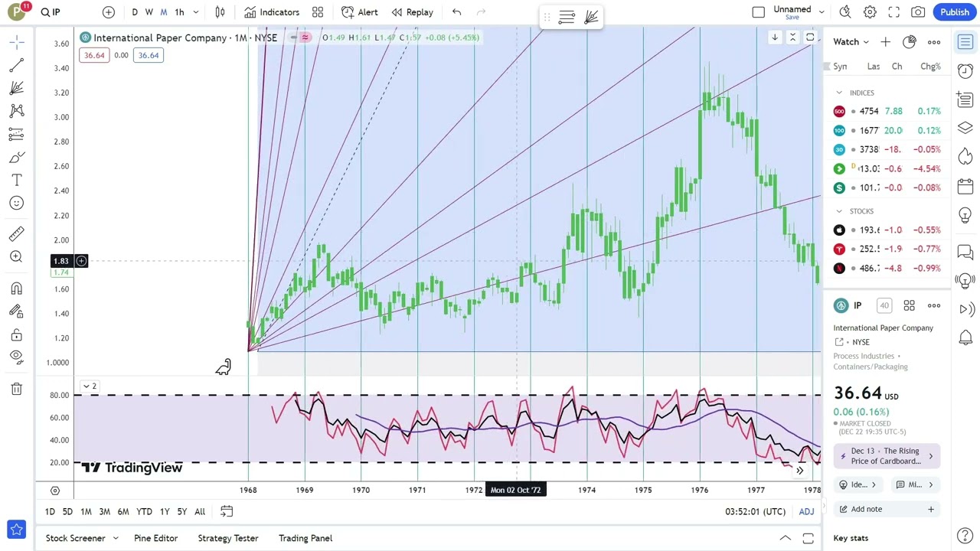Remove drawings with the trash icon
This screenshot has width=980, height=551.
tap(16, 389)
